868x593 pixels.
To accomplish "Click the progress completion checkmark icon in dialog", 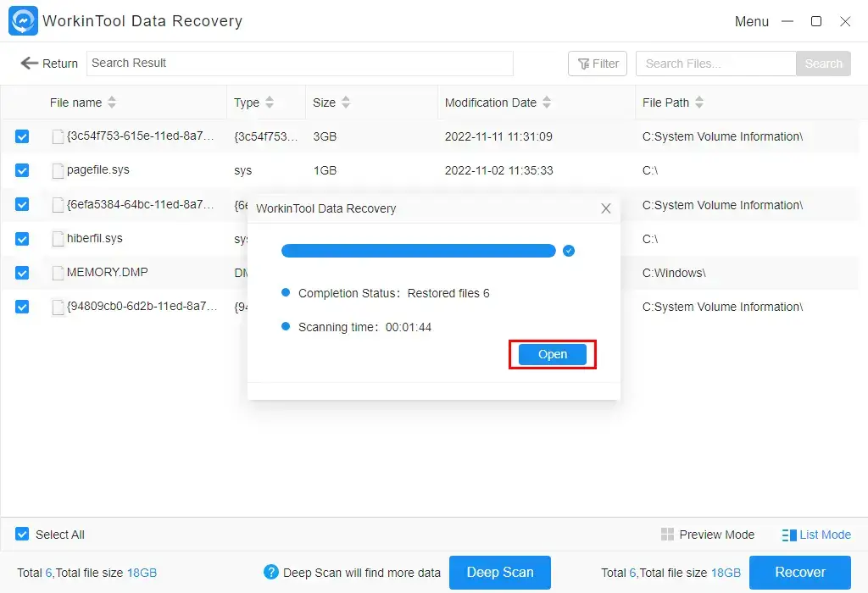I will click(569, 251).
